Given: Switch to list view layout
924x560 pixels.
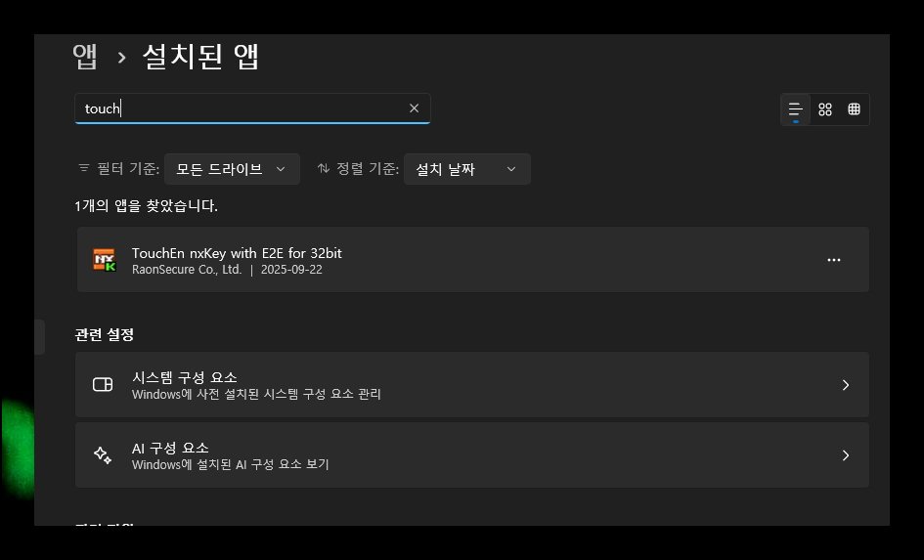Looking at the screenshot, I should 796,109.
